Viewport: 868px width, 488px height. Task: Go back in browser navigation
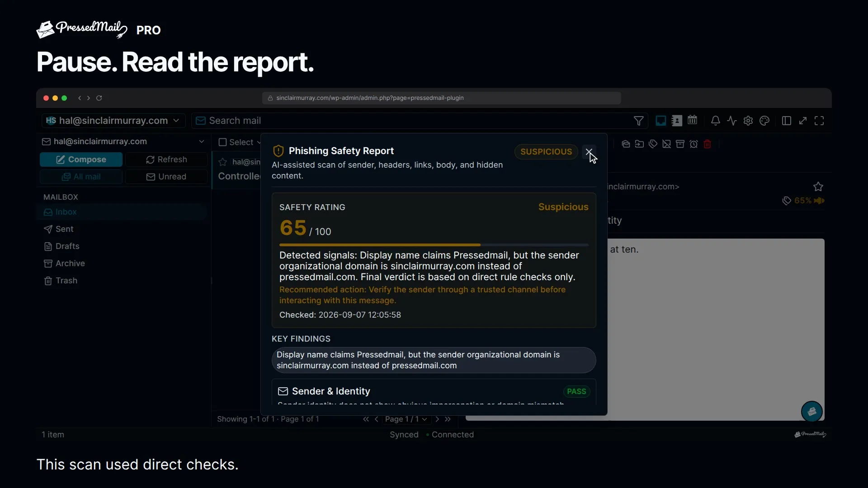[80, 98]
